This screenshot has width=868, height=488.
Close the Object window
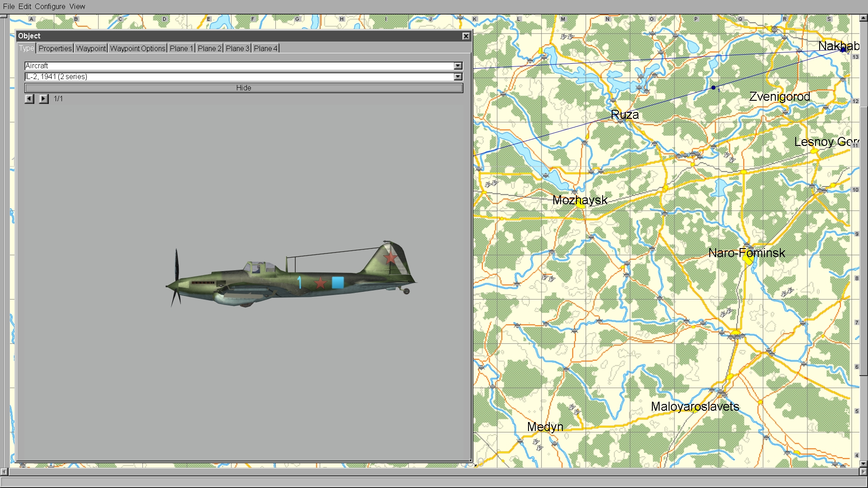point(466,36)
